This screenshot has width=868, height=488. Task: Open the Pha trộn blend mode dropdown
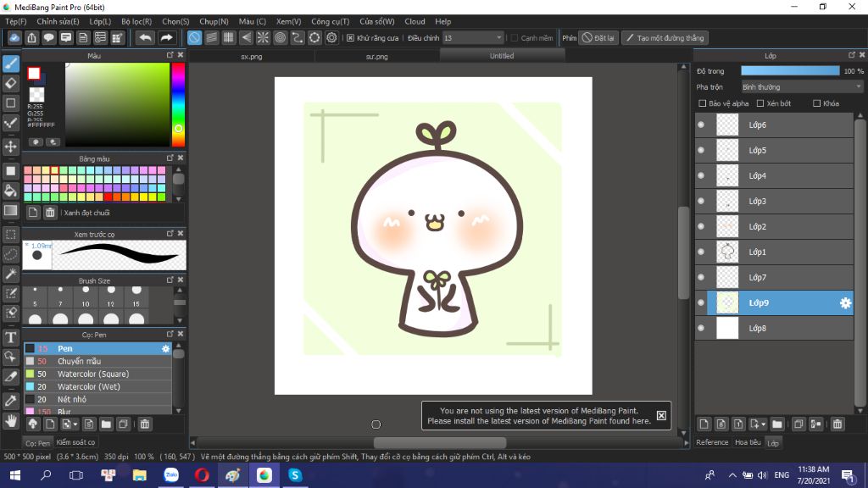802,87
